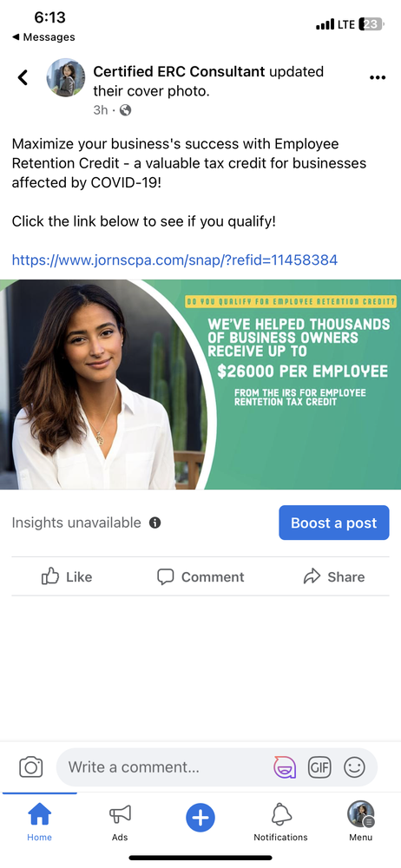Open the jornscpa.com referral link
This screenshot has height=868, width=401.
point(174,260)
